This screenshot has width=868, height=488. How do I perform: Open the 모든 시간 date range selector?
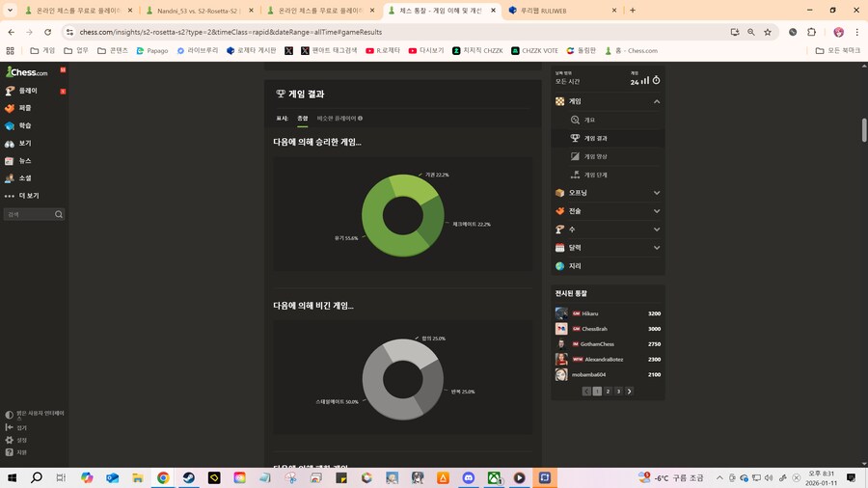pyautogui.click(x=567, y=81)
